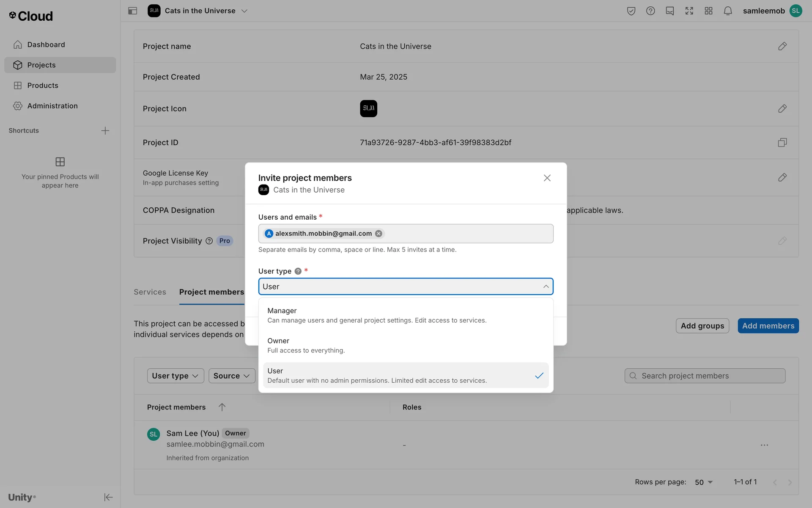Viewport: 812px width, 508px height.
Task: Click the notifications bell icon
Action: pos(727,11)
